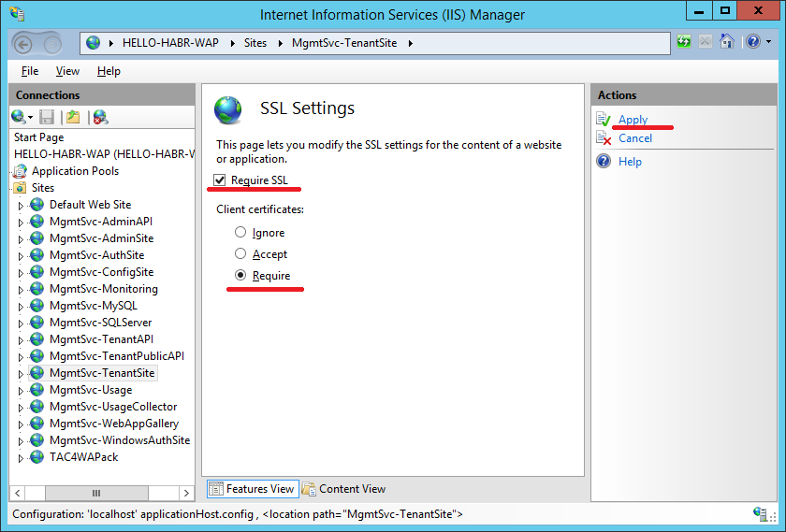Click the Cancel link in Actions
Viewport: 786px width, 532px height.
click(635, 137)
